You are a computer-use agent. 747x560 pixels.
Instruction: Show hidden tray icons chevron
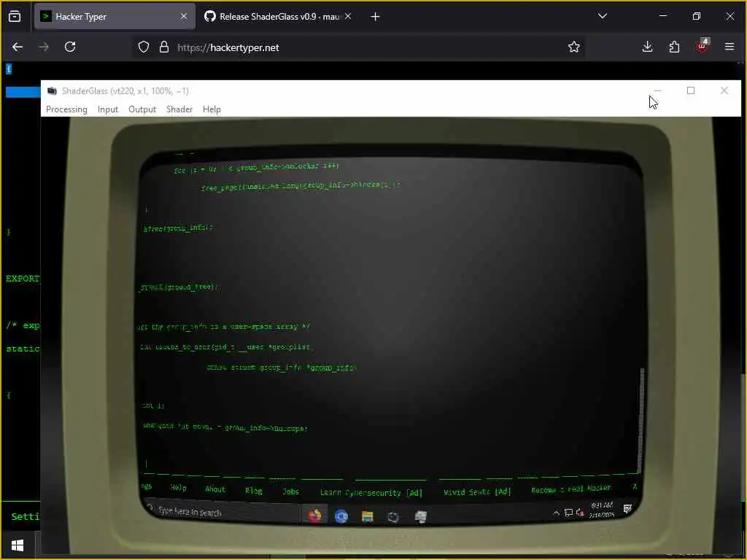(556, 513)
